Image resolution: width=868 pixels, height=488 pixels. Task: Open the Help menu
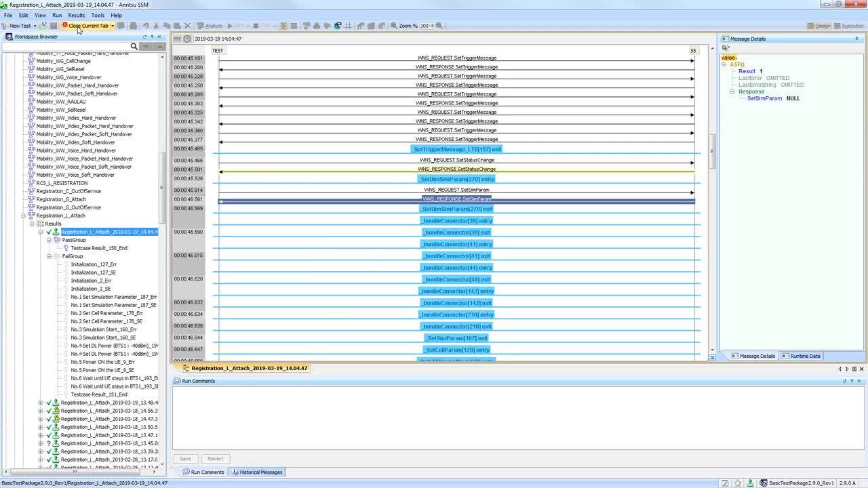point(116,15)
